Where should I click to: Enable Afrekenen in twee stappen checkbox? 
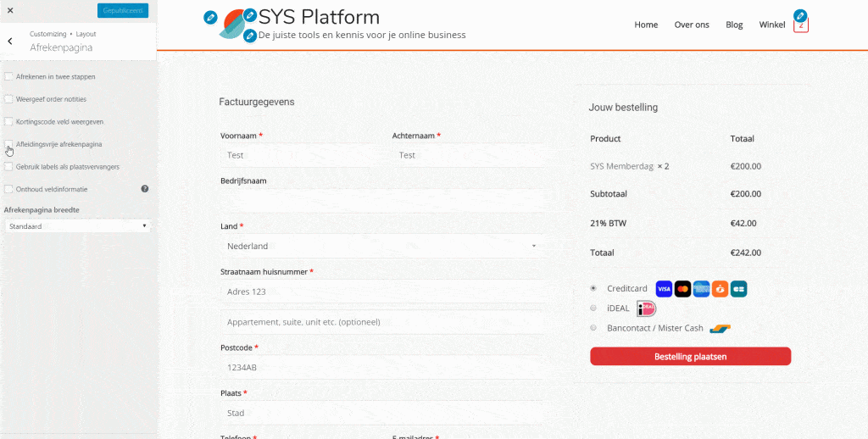pos(8,76)
